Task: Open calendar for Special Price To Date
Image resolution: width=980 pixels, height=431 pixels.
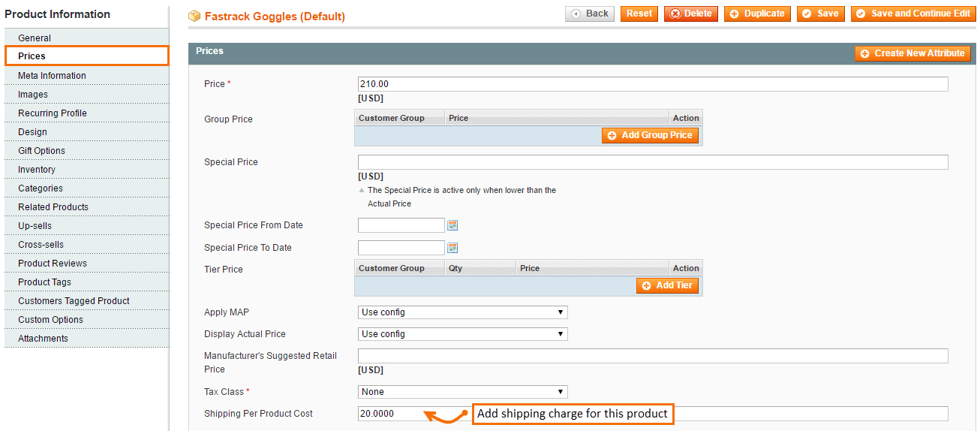Action: point(452,248)
